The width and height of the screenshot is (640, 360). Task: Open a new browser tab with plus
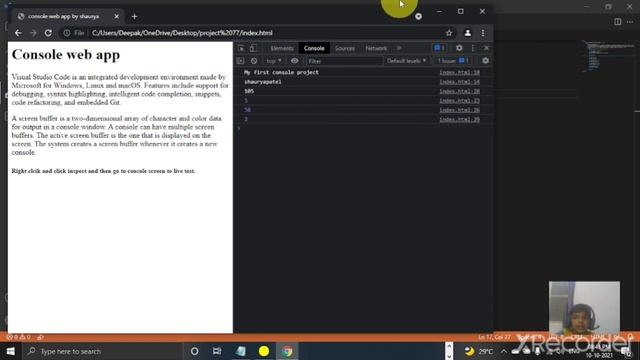click(134, 17)
